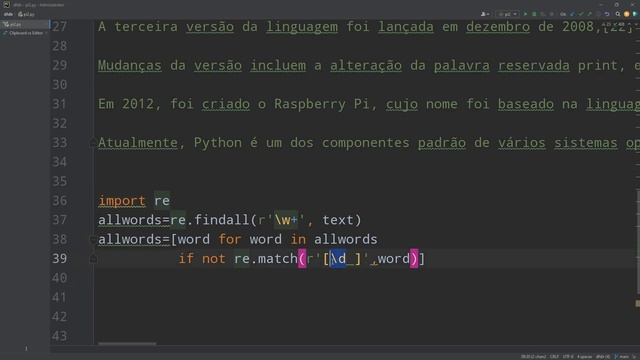The height and width of the screenshot is (360, 640).
Task: Click line number 39 in gutter
Action: pyautogui.click(x=60, y=259)
